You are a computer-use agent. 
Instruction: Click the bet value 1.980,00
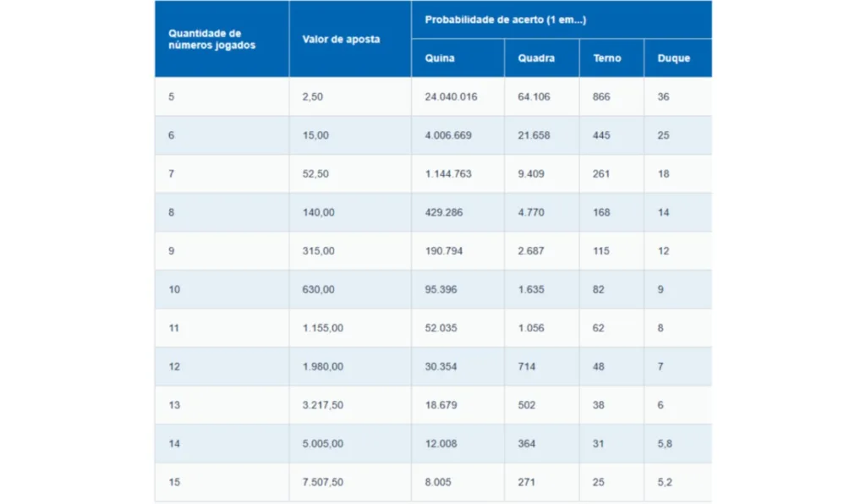[x=322, y=366]
